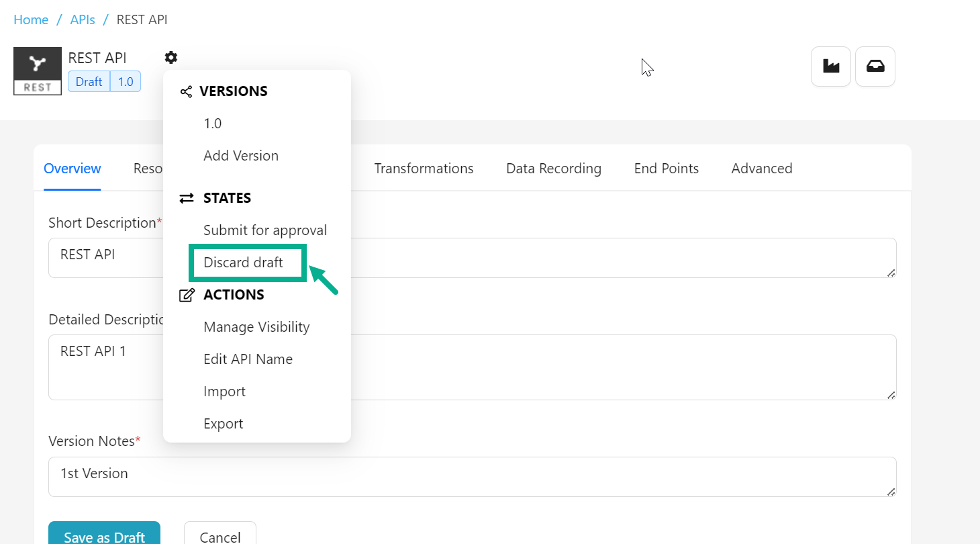
Task: Choose Edit API Name
Action: pos(248,359)
